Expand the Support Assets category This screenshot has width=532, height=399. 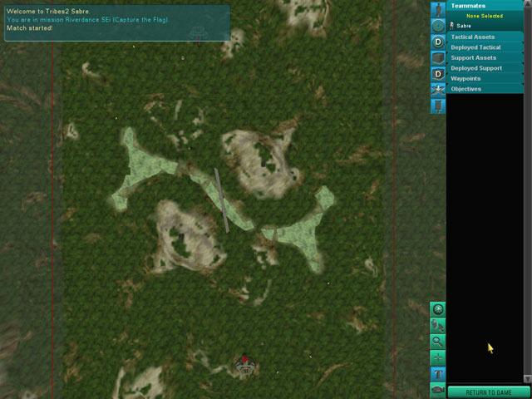click(485, 57)
